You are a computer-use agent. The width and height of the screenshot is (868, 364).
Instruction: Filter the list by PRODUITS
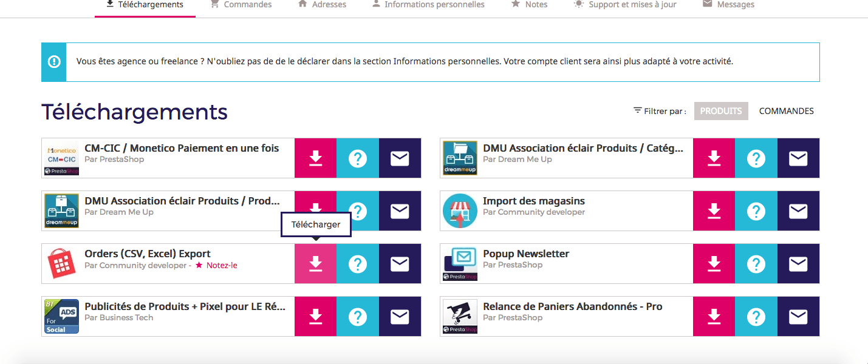pos(721,111)
